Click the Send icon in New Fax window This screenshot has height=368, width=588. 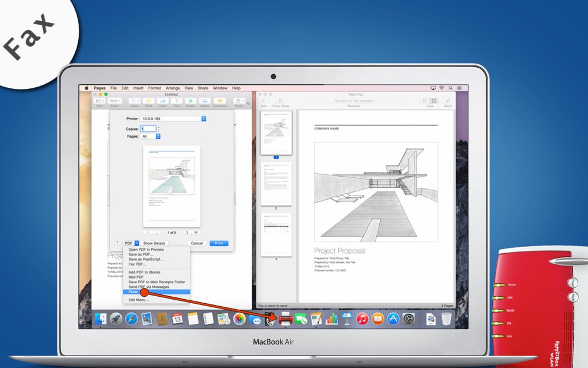[447, 101]
